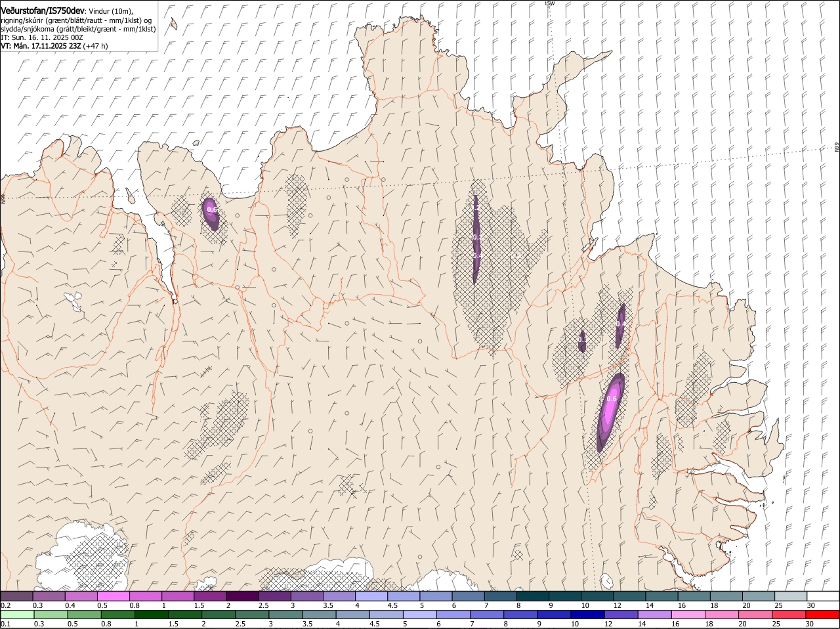Click the top legend swatch between 25 and 30
840x629 pixels.
pos(791,596)
